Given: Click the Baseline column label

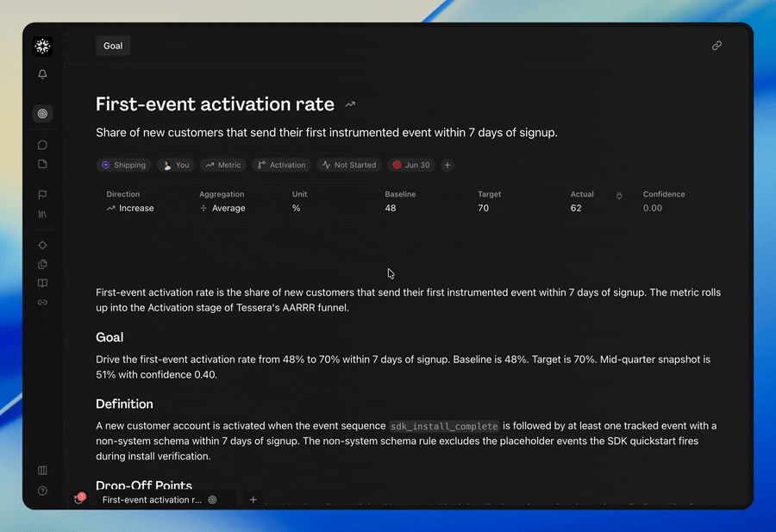Looking at the screenshot, I should click(x=400, y=195).
